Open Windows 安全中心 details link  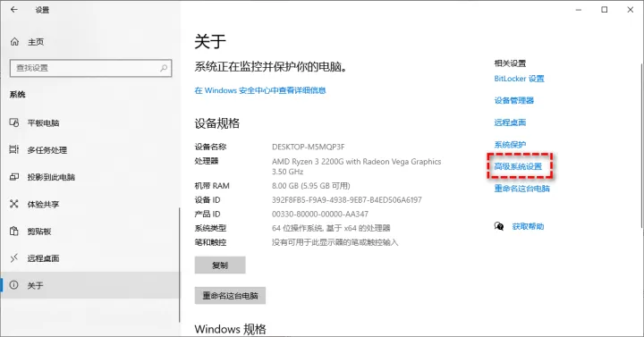point(260,90)
